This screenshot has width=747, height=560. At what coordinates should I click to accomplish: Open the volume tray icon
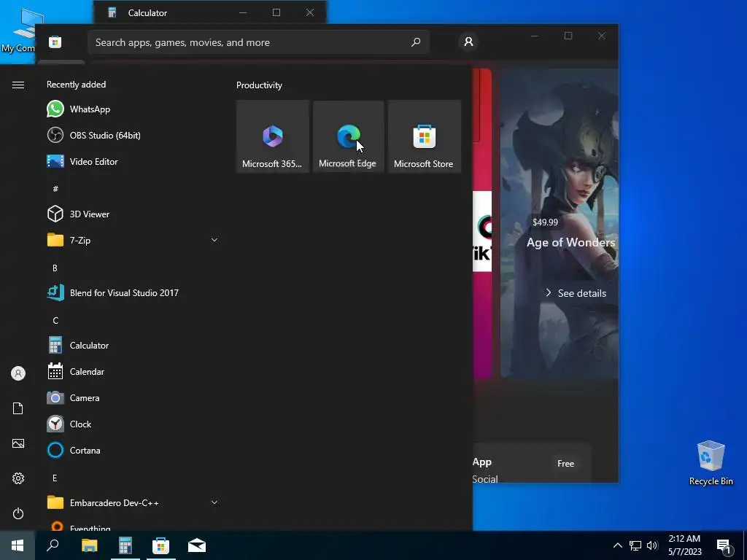652,545
